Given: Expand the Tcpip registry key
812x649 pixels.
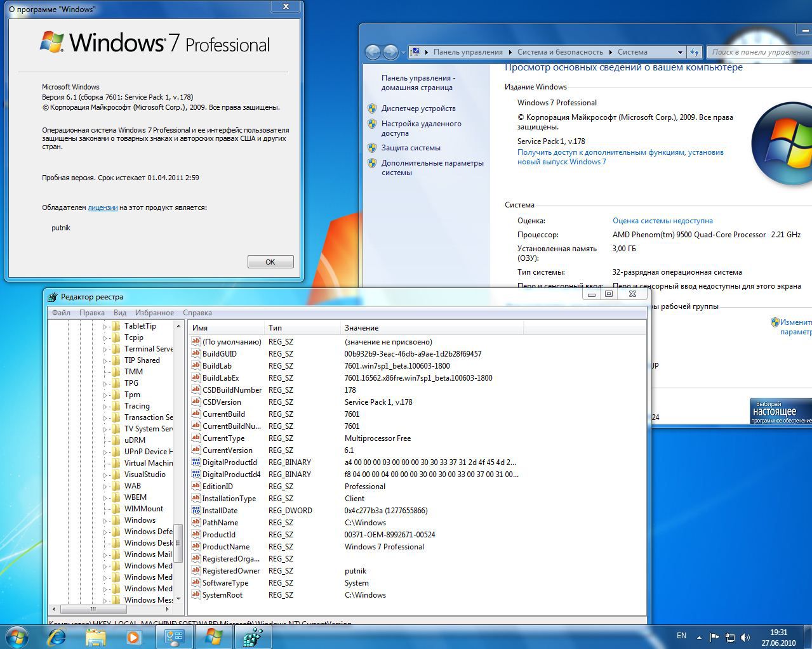Looking at the screenshot, I should coord(105,338).
